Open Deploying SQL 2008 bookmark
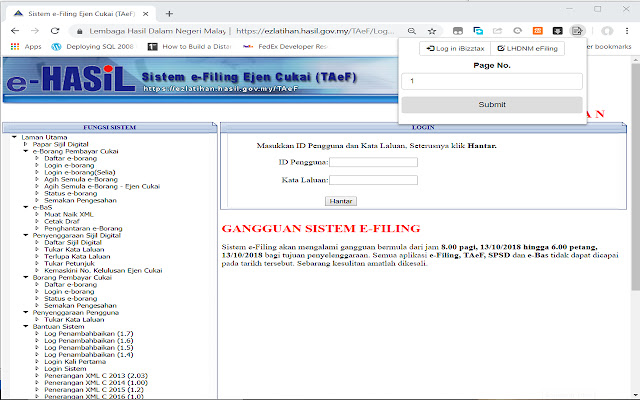The image size is (640, 400). (92, 47)
